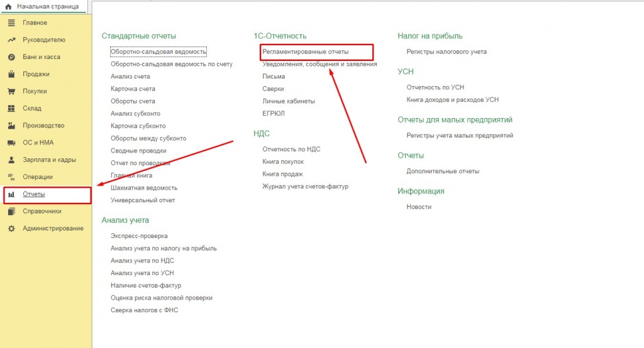The width and height of the screenshot is (644, 348).
Task: Open the Анализ учета по НДС link
Action: pos(142,261)
